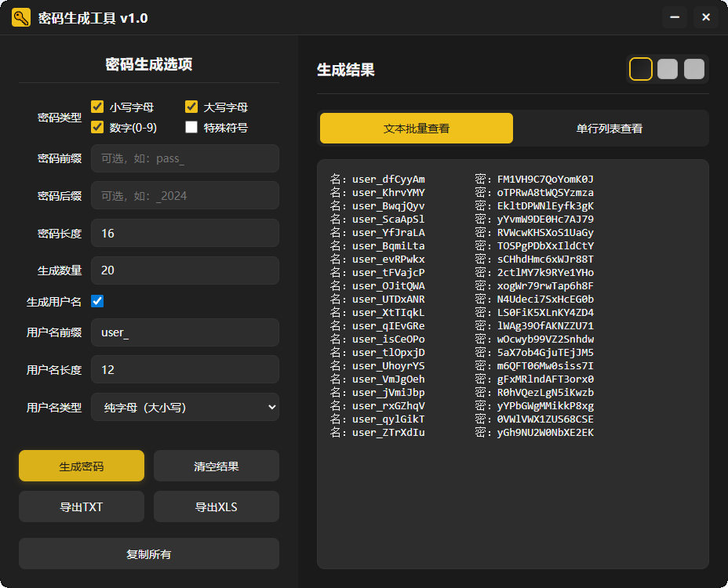Click the yellow key app icon

click(21, 17)
